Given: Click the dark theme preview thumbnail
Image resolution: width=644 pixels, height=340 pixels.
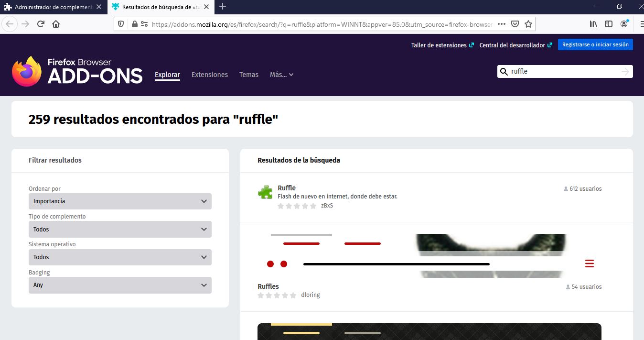Looking at the screenshot, I should click(x=429, y=332).
